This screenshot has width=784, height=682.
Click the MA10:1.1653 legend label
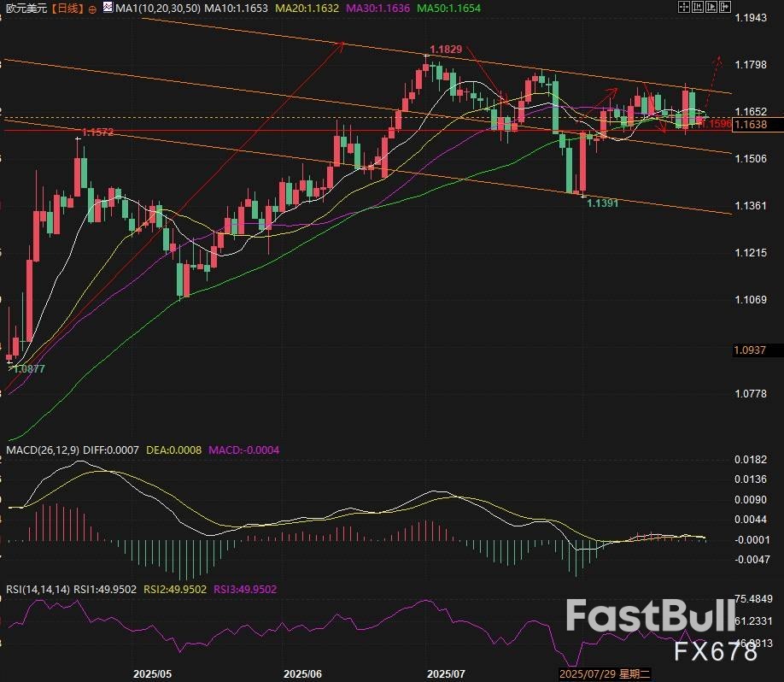pyautogui.click(x=234, y=9)
